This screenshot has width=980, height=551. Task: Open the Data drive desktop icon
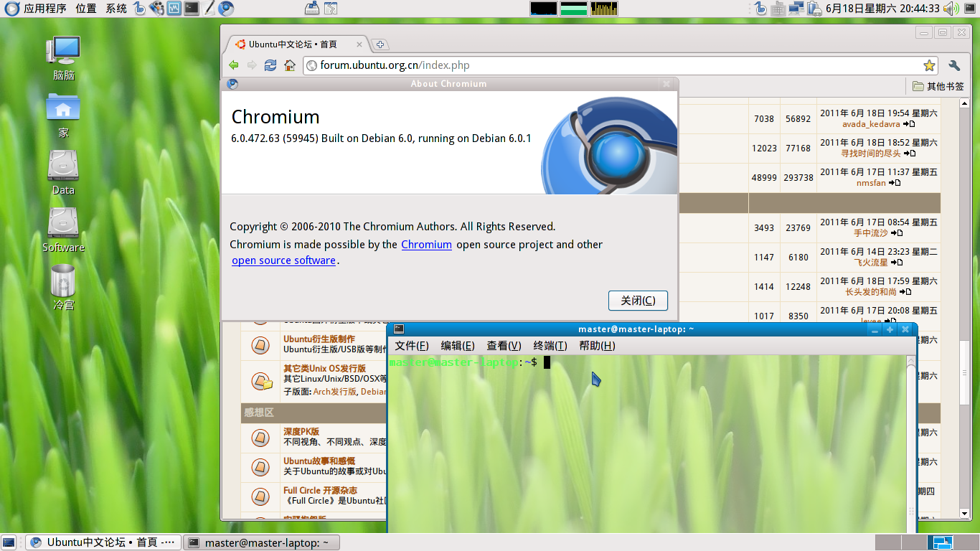pos(63,173)
